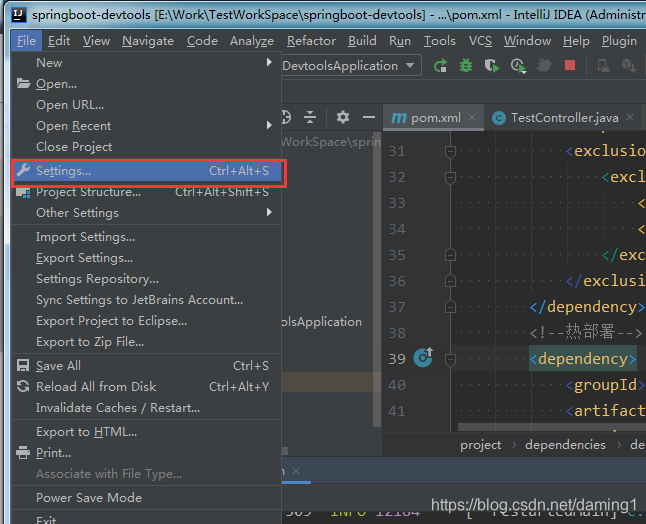Select Print... menu entry
Screen dimensions: 646x524
[x=146, y=453]
